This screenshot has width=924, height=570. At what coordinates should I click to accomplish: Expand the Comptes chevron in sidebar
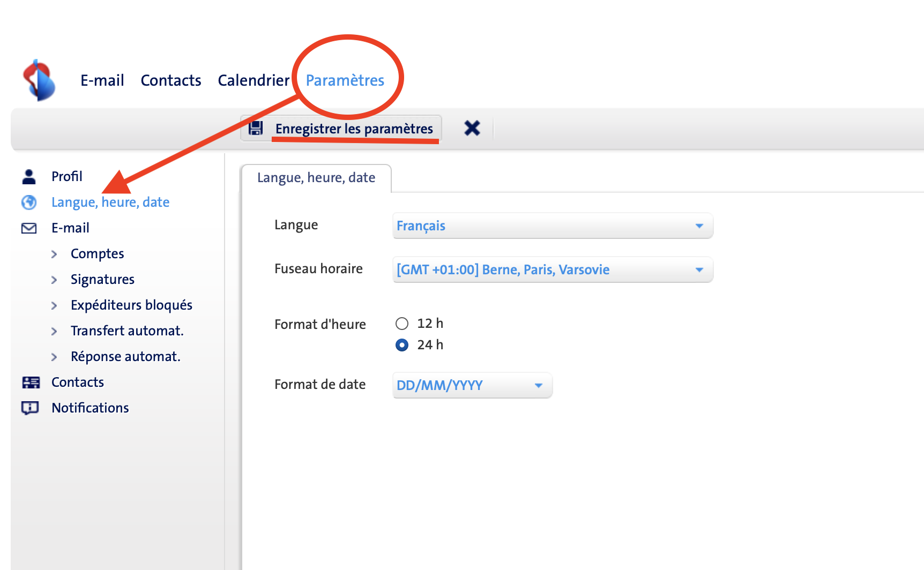tap(54, 254)
